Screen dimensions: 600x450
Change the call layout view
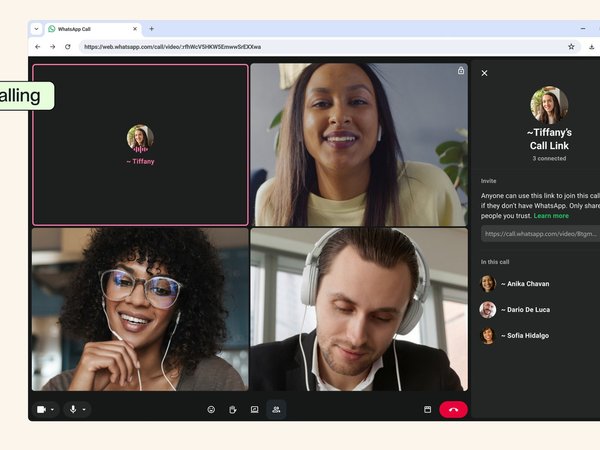pyautogui.click(x=427, y=410)
